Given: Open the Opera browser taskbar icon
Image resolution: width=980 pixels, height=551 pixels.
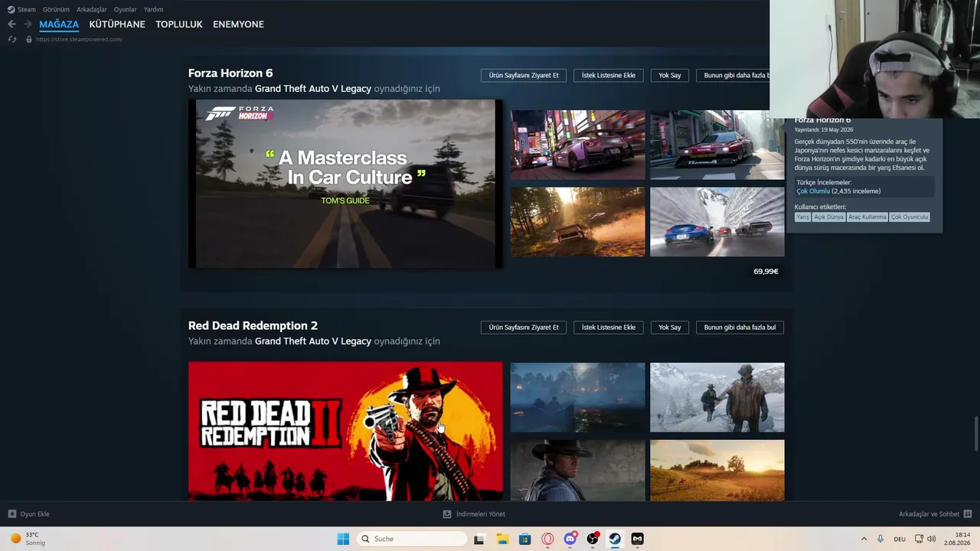Looking at the screenshot, I should [x=547, y=539].
